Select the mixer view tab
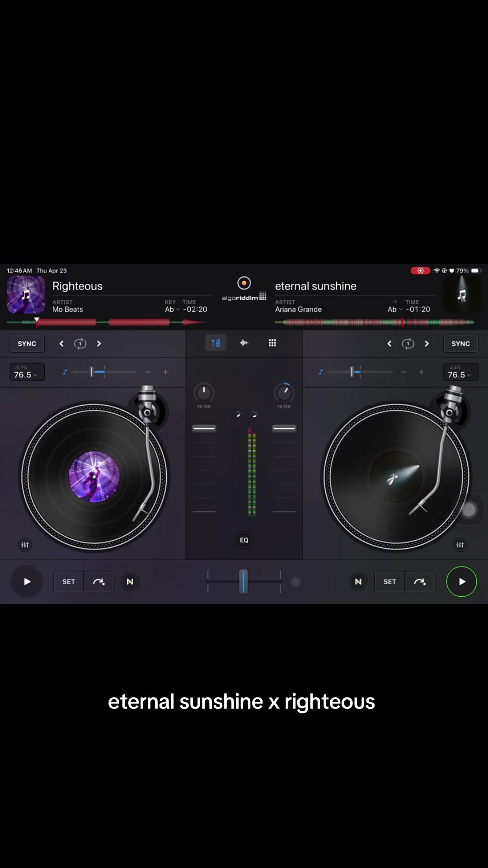488x868 pixels. click(x=216, y=343)
